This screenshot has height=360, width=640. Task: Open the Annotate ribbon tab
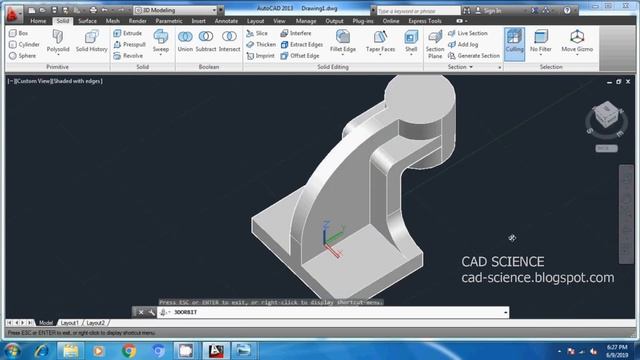(226, 21)
